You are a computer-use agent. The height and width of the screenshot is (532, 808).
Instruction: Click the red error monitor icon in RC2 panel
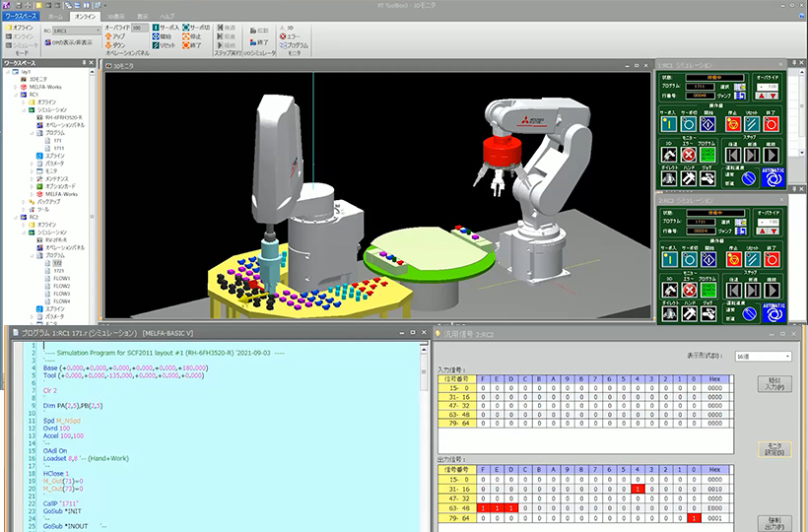point(689,290)
